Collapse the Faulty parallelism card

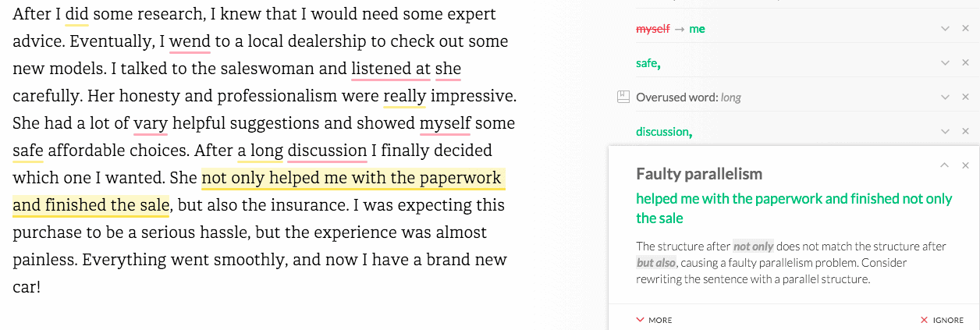pos(945,165)
